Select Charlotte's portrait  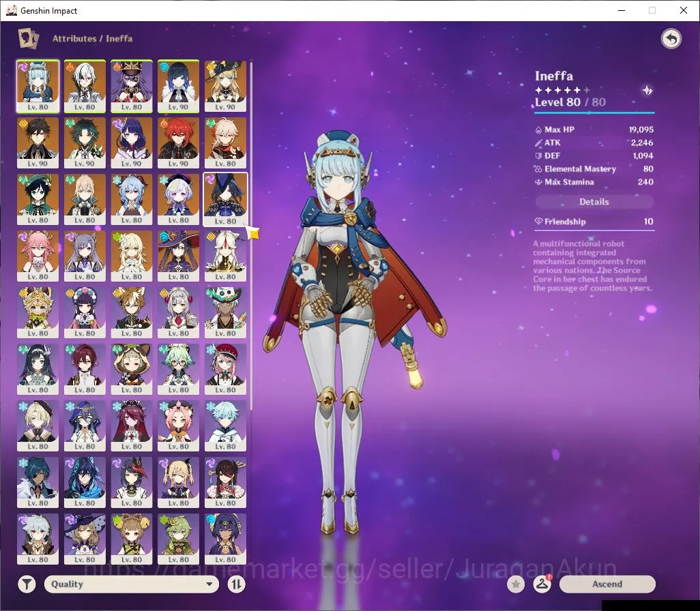[x=225, y=369]
